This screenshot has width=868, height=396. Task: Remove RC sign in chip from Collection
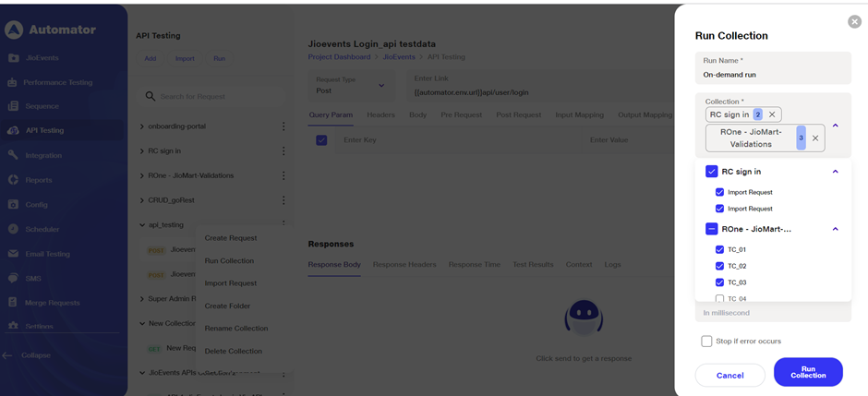(772, 114)
